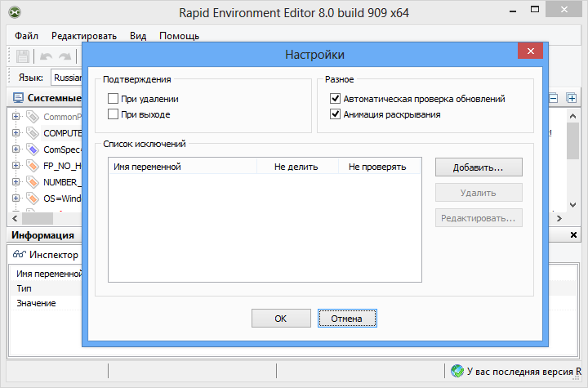Click the system variables monitor icon
588x388 pixels.
pyautogui.click(x=18, y=98)
